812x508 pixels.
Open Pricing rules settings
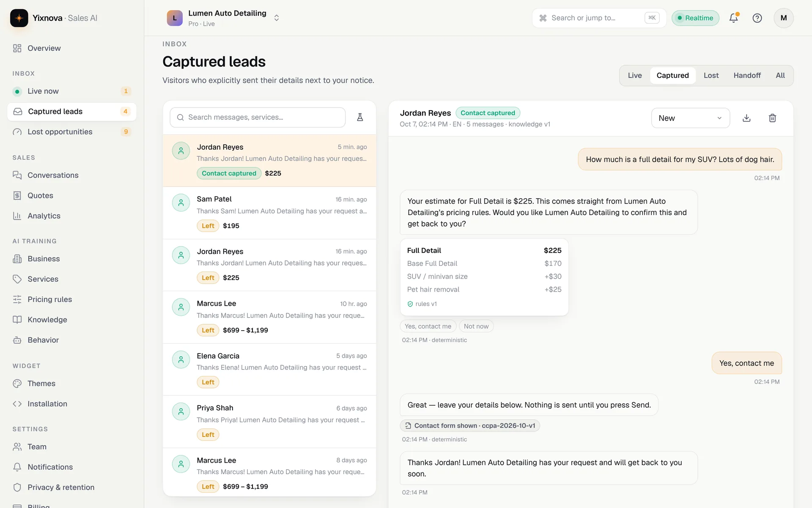(x=72, y=299)
